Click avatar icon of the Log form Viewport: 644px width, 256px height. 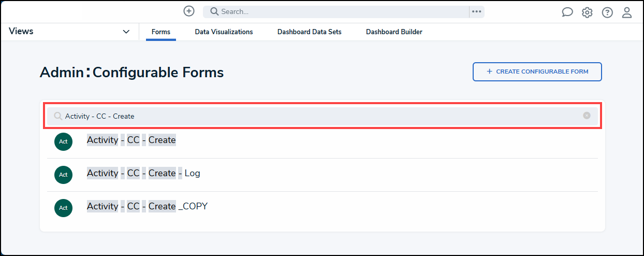(x=63, y=175)
